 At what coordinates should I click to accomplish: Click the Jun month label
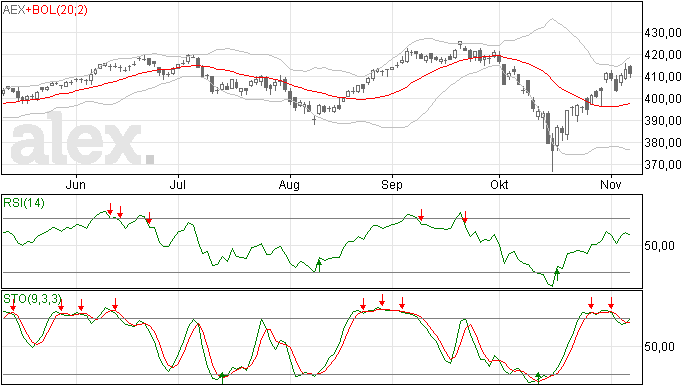pyautogui.click(x=76, y=184)
